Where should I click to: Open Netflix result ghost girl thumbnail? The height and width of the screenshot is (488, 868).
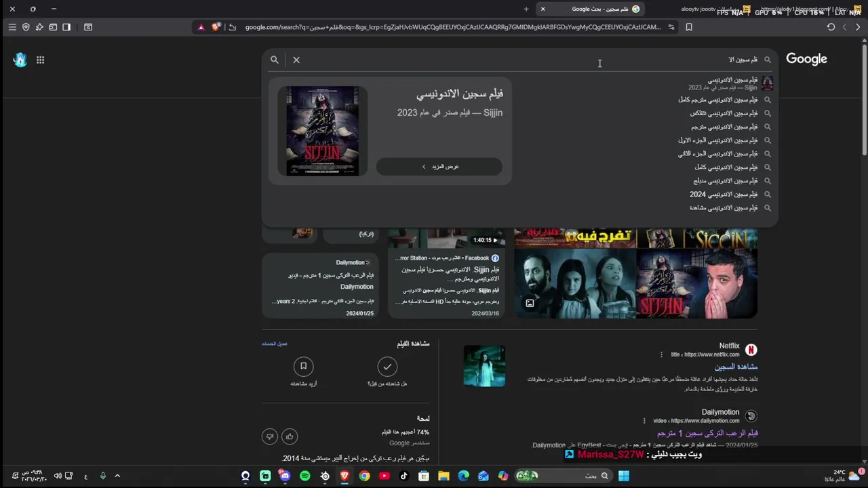pyautogui.click(x=484, y=366)
